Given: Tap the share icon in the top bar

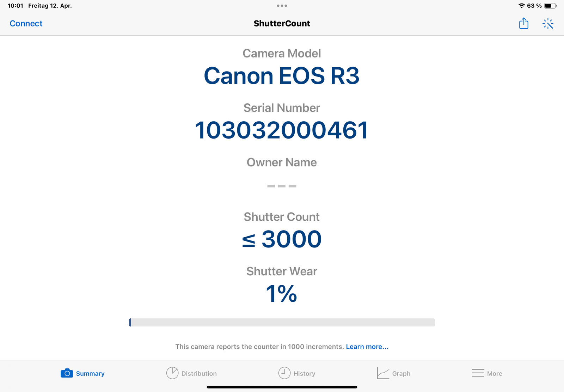Looking at the screenshot, I should tap(523, 24).
